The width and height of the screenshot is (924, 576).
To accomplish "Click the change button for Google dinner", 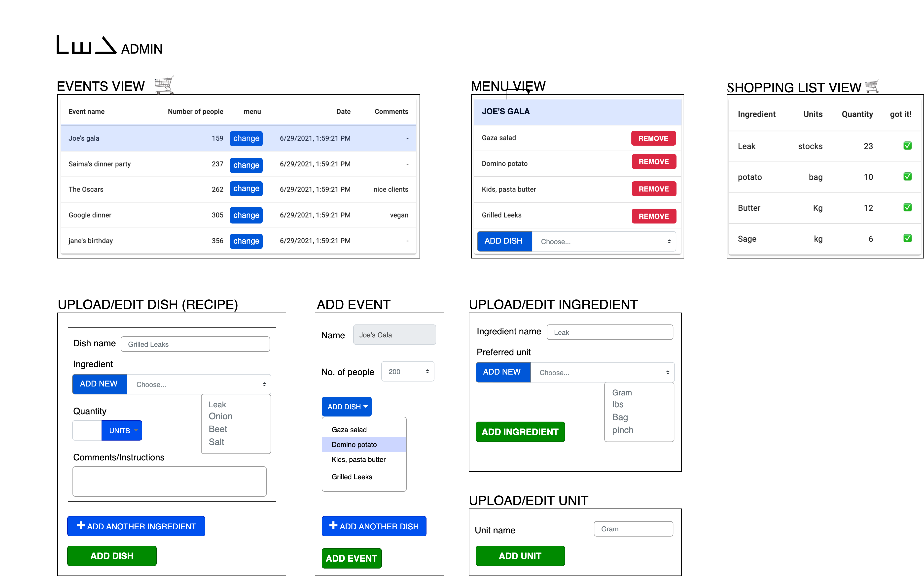I will click(x=246, y=215).
